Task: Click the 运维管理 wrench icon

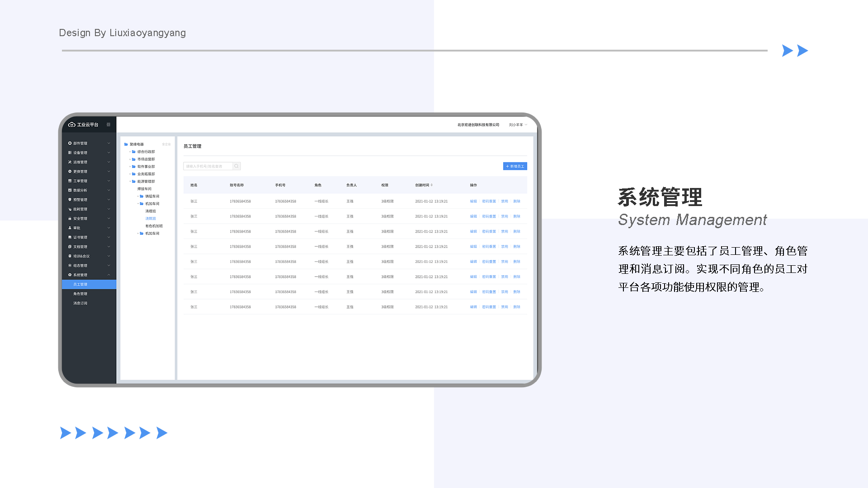Action: click(70, 162)
